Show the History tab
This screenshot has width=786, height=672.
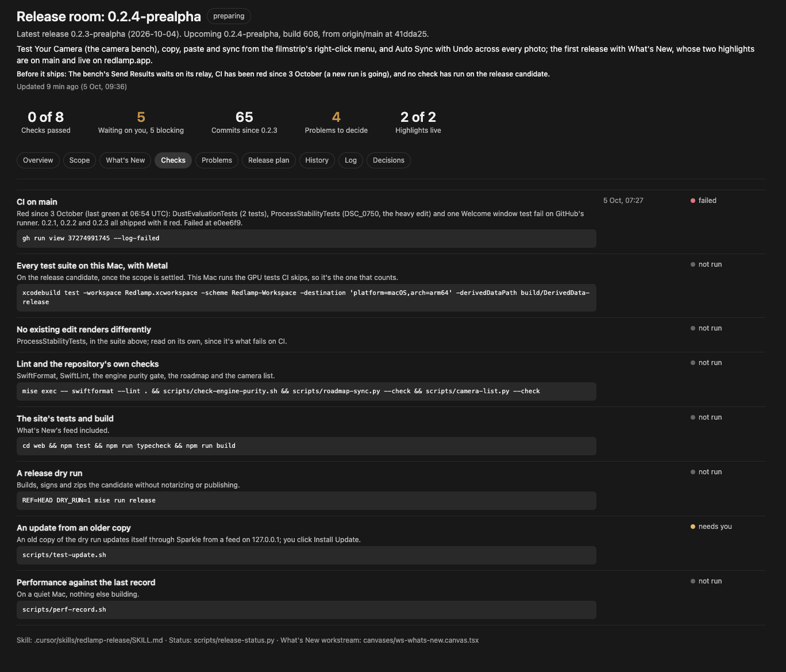pos(317,160)
